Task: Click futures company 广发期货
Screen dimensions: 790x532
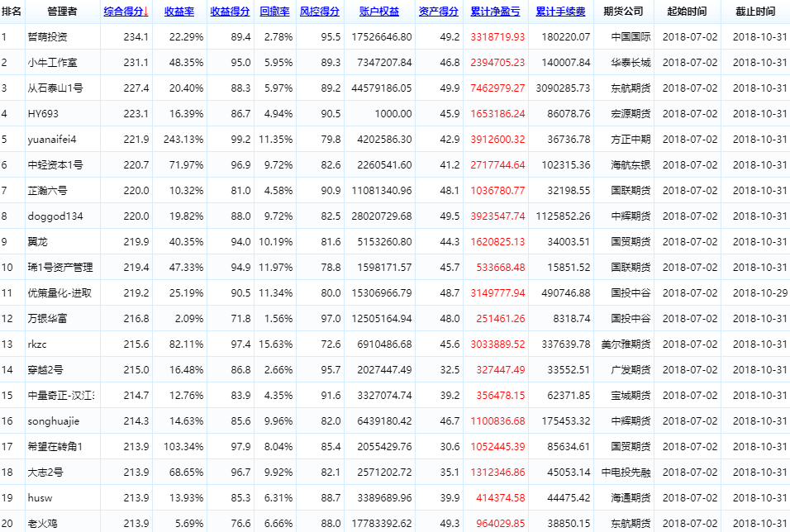Action: tap(631, 370)
